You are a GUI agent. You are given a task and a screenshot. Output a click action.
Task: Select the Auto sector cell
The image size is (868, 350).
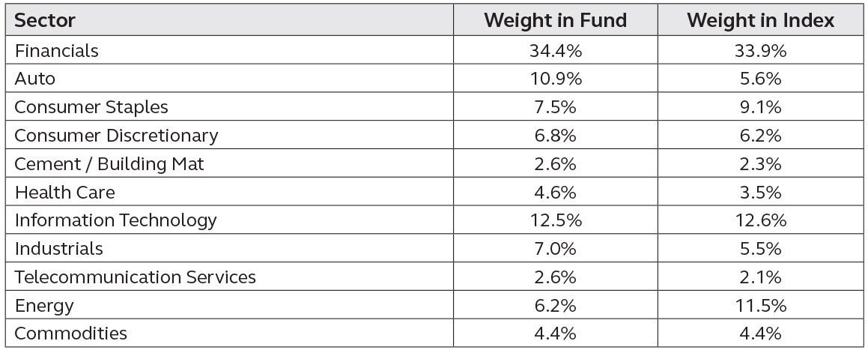[x=35, y=79]
